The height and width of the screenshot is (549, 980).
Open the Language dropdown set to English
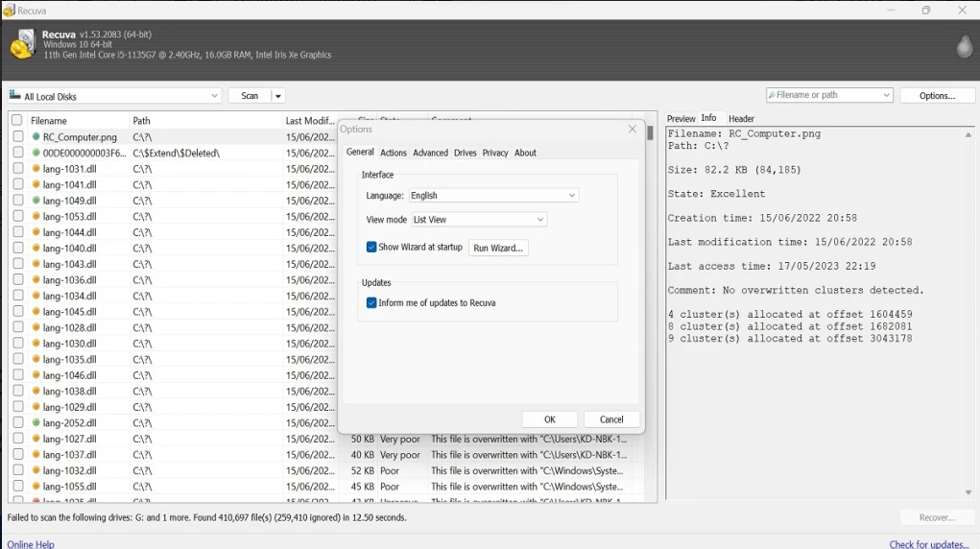pyautogui.click(x=493, y=195)
